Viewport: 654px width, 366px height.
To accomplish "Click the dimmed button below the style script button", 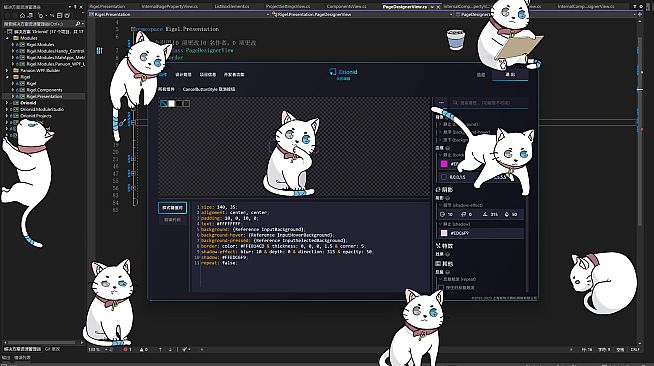I will tap(173, 220).
